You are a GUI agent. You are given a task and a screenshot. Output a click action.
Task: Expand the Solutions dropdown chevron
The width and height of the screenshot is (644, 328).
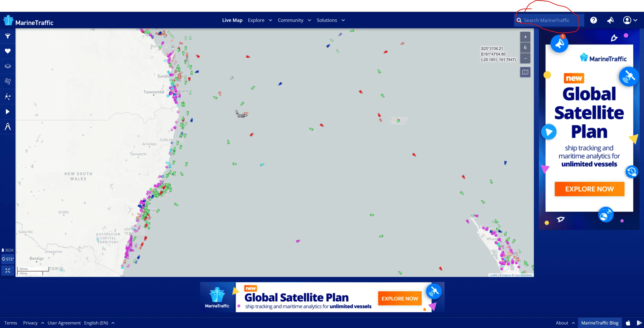point(343,20)
